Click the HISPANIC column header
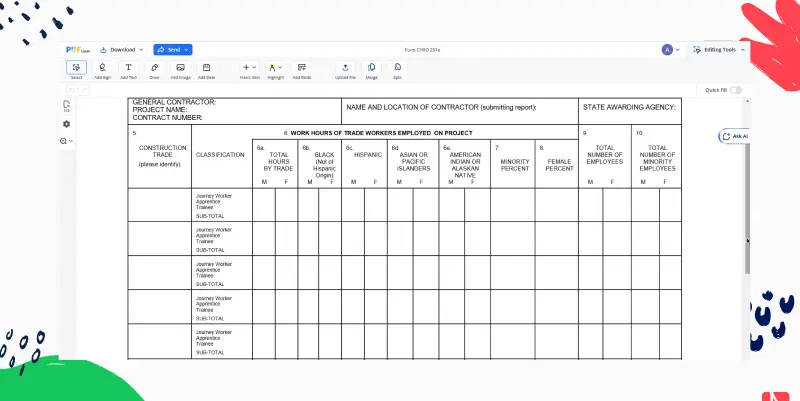 point(368,155)
